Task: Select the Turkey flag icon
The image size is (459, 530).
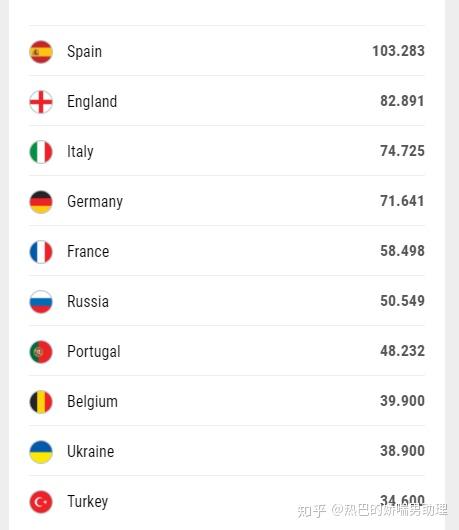Action: tap(41, 502)
